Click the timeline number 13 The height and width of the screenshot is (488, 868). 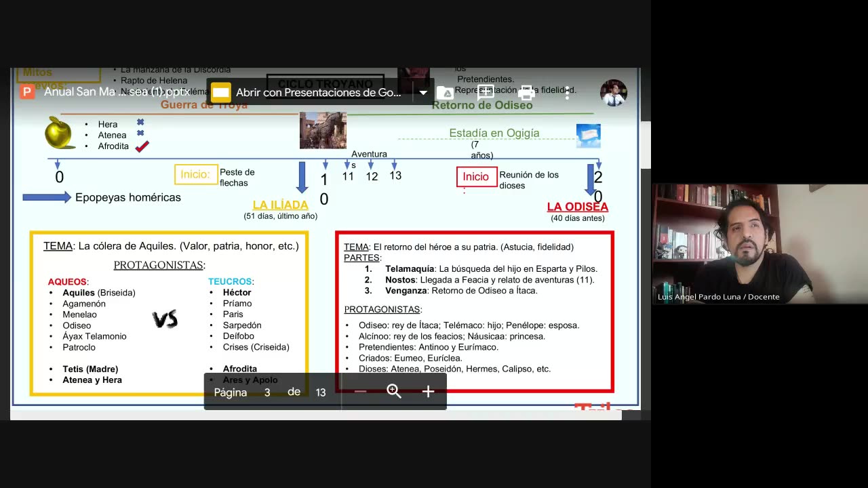point(395,176)
